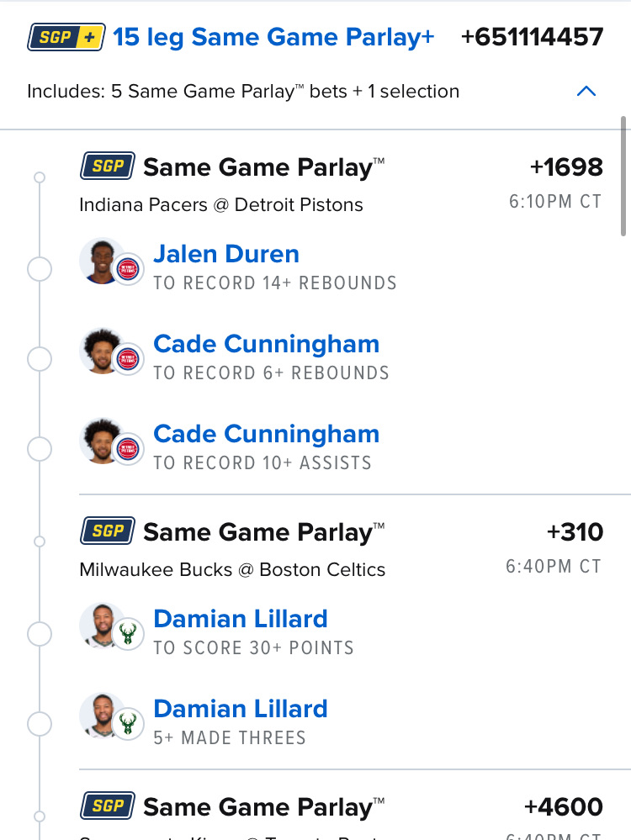Collapse the parlay details with the chevron
631x840 pixels.
(x=586, y=91)
